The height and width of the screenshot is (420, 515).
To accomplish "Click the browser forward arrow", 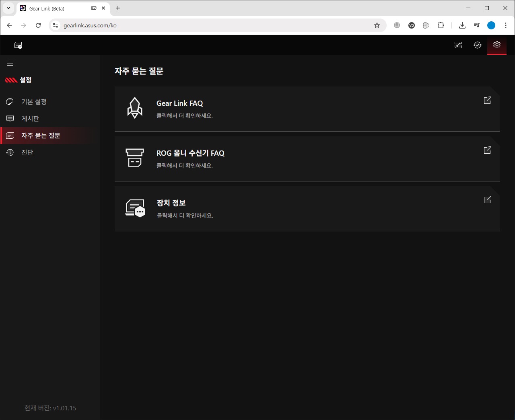I will click(24, 25).
